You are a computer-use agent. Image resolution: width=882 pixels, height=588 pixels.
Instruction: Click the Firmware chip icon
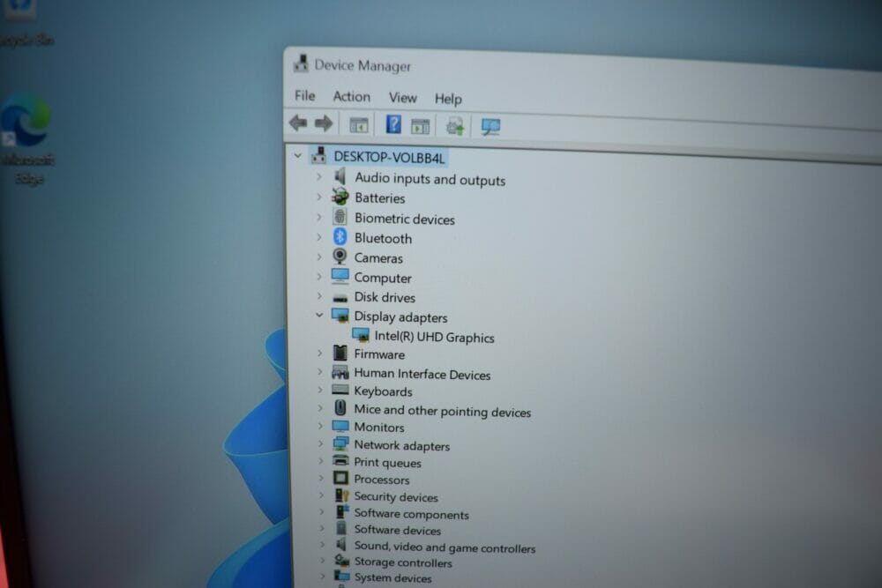coord(340,353)
